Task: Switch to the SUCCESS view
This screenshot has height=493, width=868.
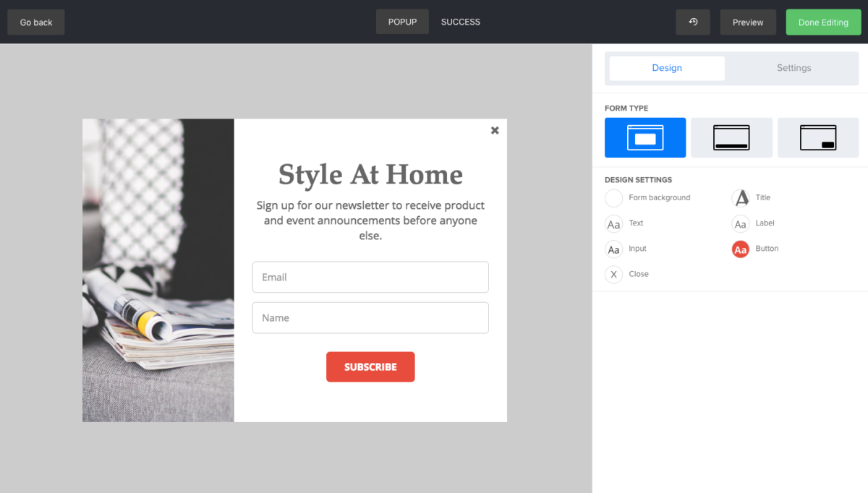Action: [460, 22]
